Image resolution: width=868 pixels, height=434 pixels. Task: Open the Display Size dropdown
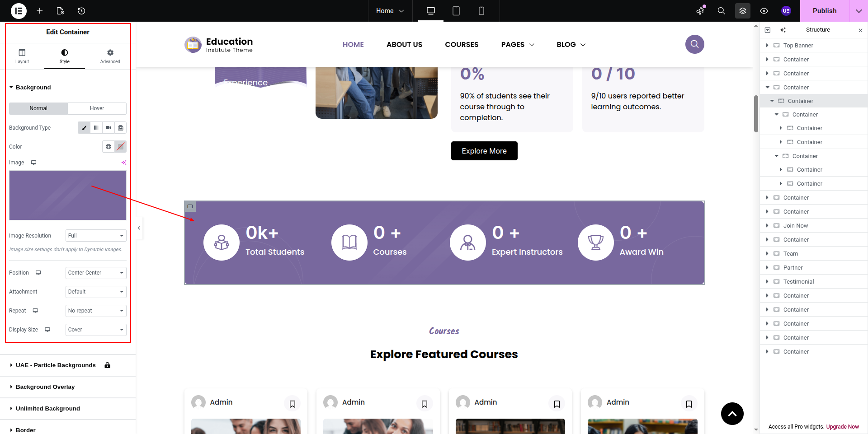tap(95, 330)
